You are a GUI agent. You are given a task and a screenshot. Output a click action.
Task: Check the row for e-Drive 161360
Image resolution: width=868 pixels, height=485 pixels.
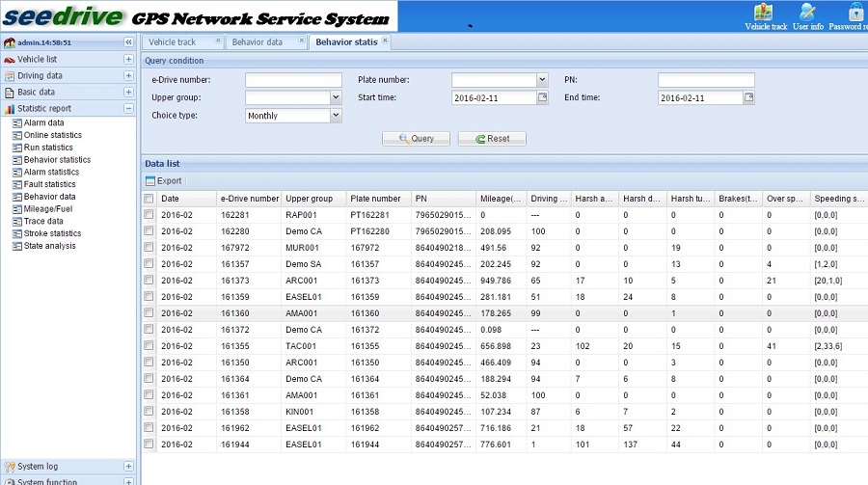tap(149, 312)
